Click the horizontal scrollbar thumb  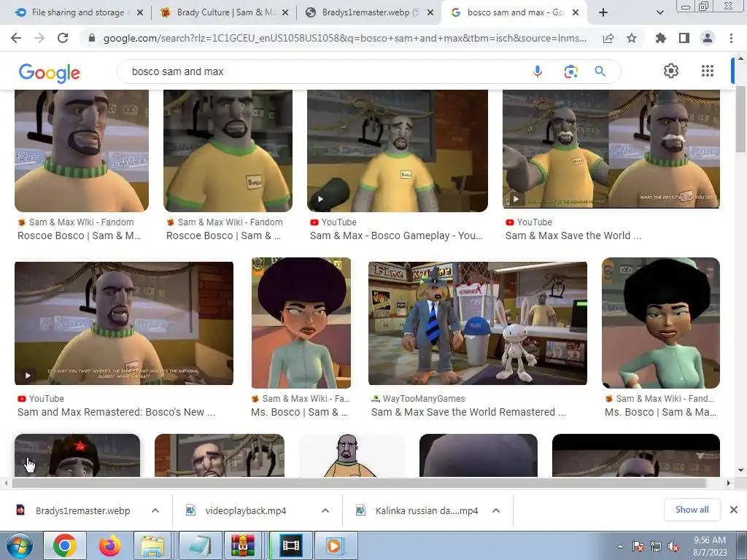pos(359,483)
